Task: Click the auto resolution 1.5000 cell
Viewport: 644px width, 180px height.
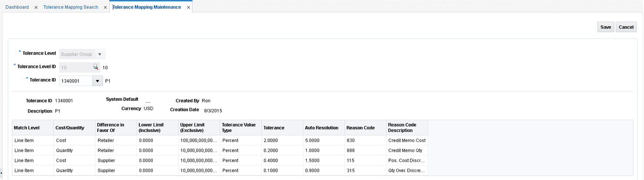Action: coord(324,160)
